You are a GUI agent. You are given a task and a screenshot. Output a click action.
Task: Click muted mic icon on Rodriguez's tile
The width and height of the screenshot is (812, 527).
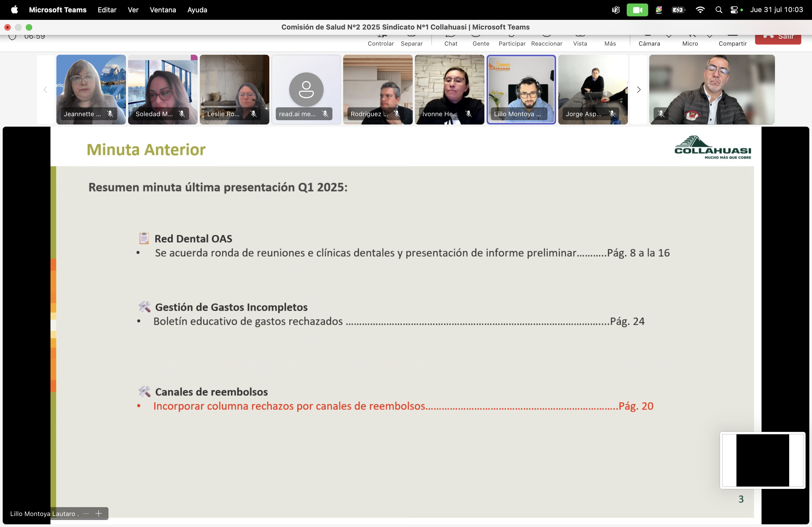(397, 114)
